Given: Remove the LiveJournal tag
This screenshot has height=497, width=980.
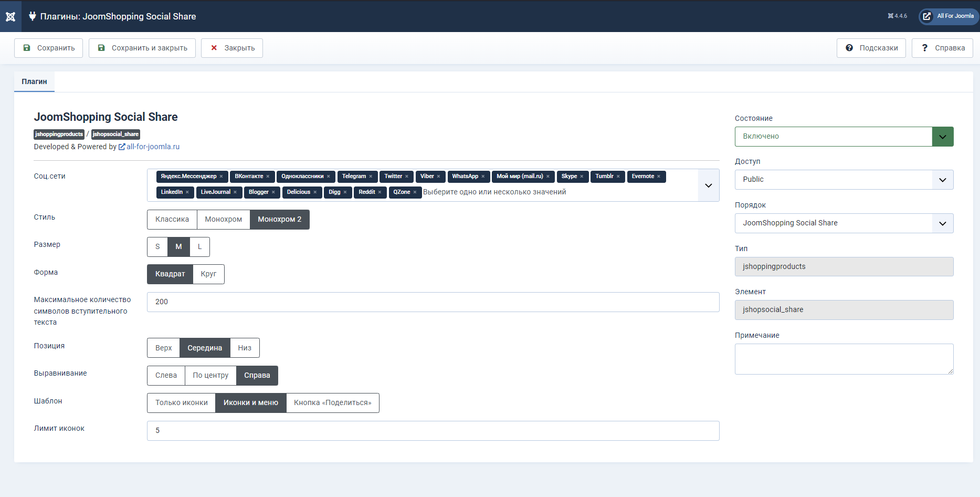Looking at the screenshot, I should (x=235, y=192).
